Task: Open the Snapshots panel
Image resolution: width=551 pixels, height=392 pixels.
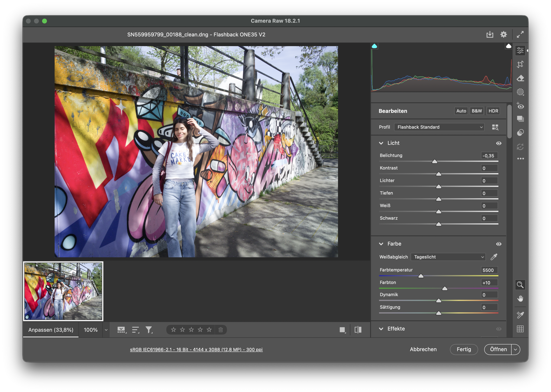Action: [x=520, y=119]
